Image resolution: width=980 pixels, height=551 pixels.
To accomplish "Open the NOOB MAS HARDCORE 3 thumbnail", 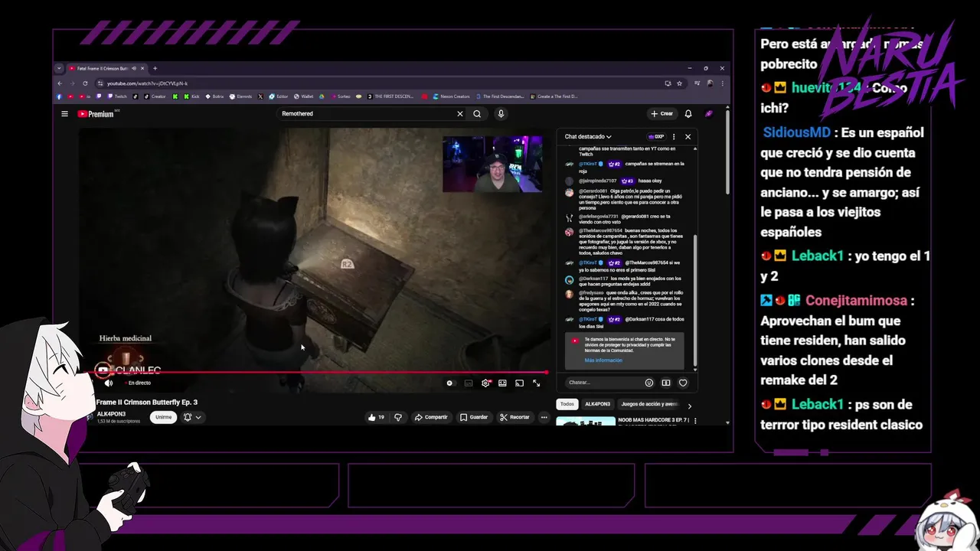I will 586,421.
